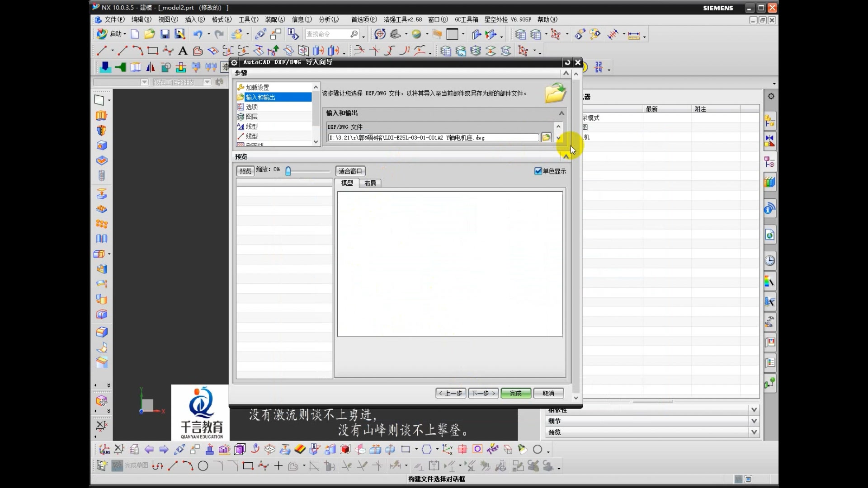
Task: Click the rectangle sketch tool icon
Action: (248, 466)
